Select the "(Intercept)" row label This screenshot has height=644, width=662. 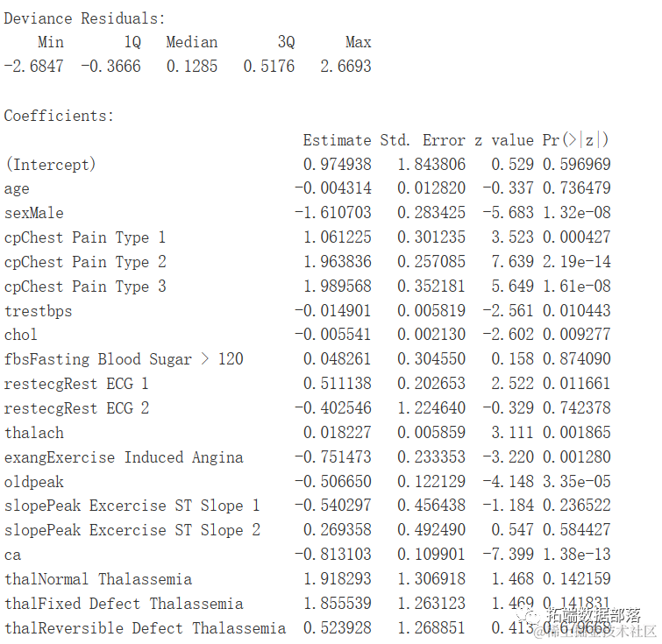tap(50, 164)
